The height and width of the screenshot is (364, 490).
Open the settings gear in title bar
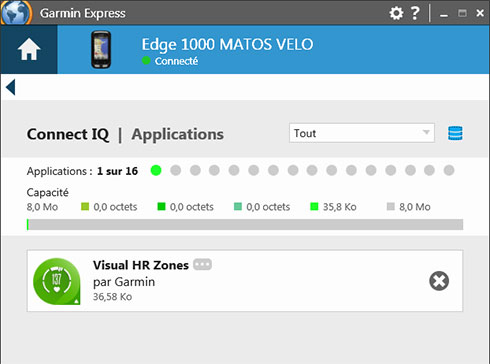point(396,13)
